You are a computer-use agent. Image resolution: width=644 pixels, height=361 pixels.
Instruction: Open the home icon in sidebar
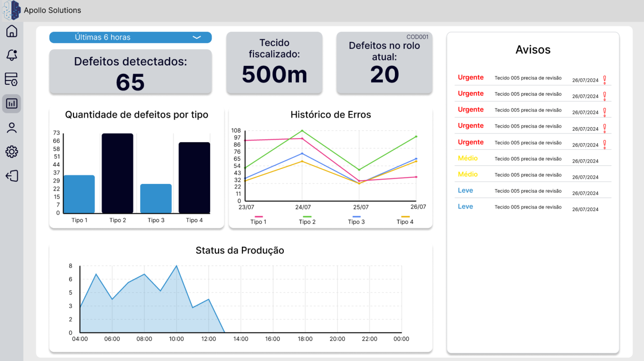(12, 31)
